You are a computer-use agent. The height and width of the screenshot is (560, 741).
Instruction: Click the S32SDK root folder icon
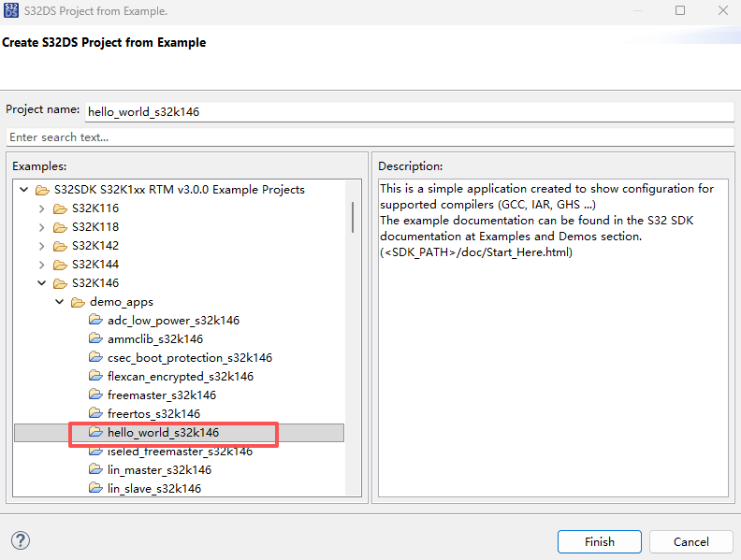[x=42, y=190]
